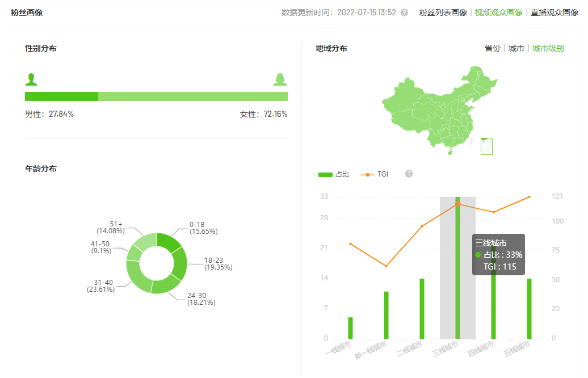The width and height of the screenshot is (588, 378).
Task: Click the help icon next to TGI legend
Action: coord(409,174)
